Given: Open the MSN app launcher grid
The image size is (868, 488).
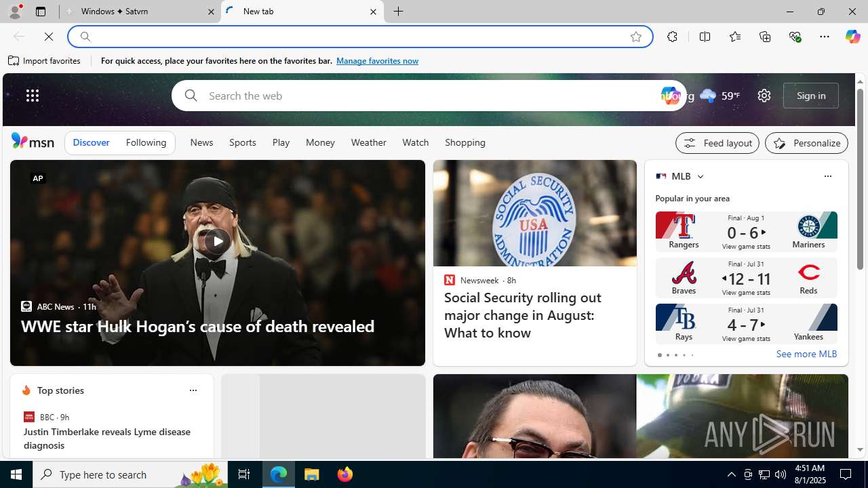Looking at the screenshot, I should point(33,96).
